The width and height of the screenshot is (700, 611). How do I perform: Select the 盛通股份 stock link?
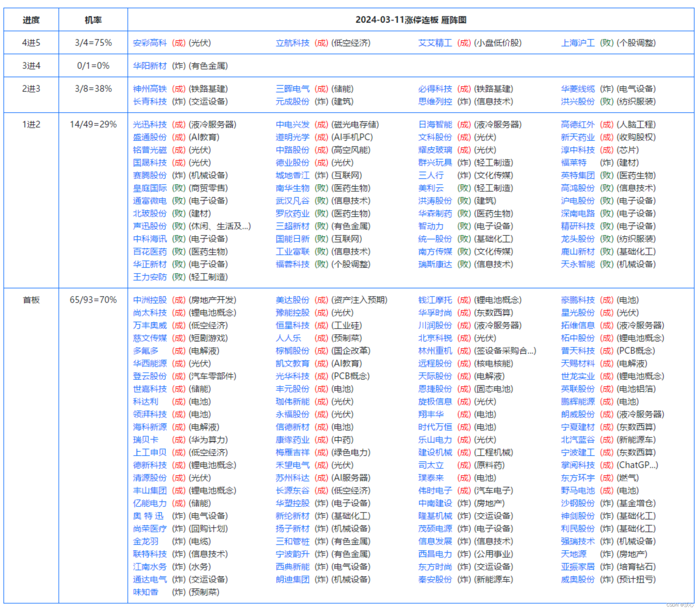[150, 137]
